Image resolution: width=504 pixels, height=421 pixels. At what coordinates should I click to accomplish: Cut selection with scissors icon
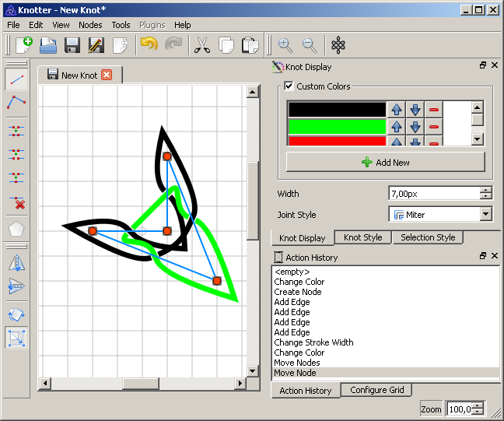202,45
